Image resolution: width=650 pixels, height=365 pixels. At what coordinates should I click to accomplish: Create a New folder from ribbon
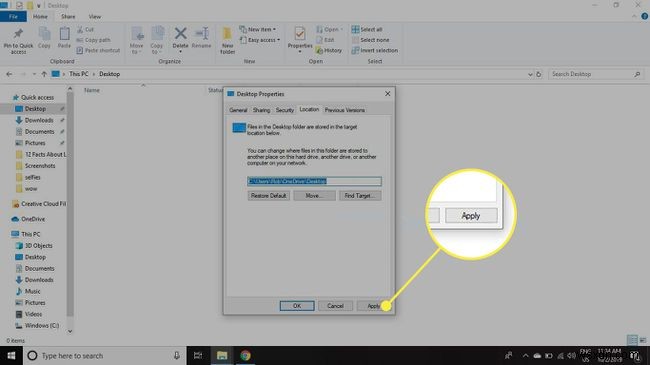coord(227,41)
